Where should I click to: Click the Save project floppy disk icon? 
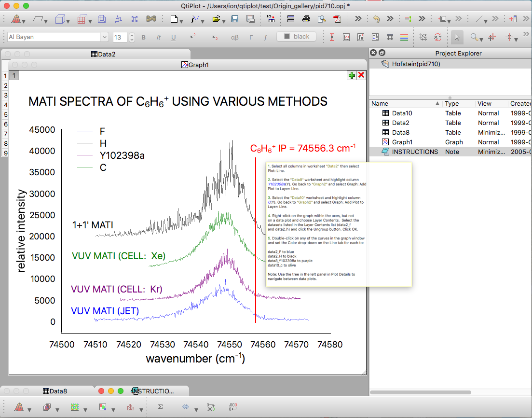[x=235, y=19]
